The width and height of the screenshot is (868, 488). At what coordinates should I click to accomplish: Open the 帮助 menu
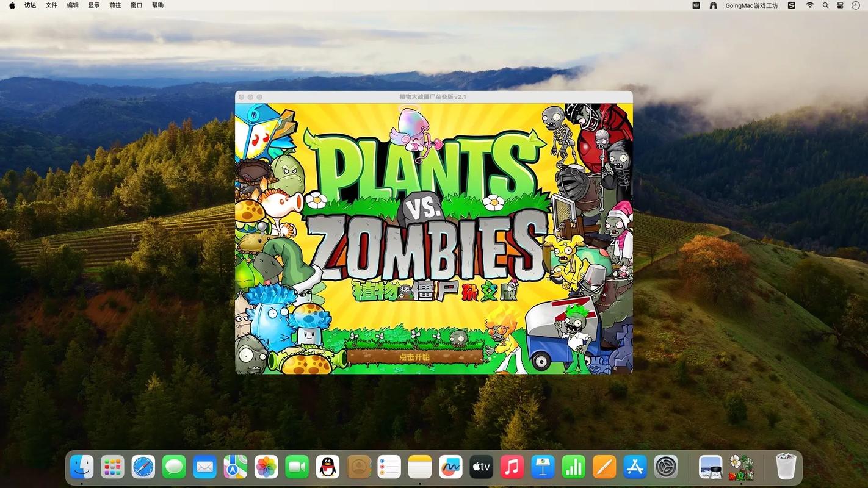point(157,5)
